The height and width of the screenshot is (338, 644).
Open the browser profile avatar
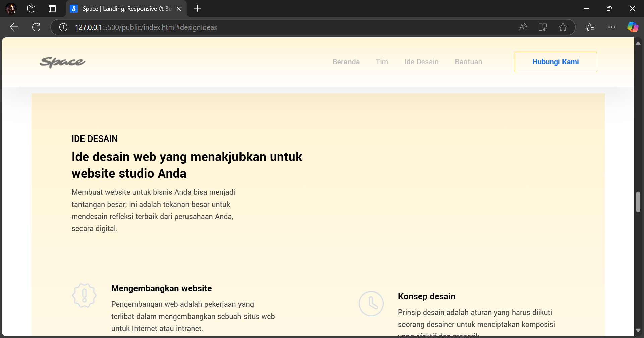(11, 9)
